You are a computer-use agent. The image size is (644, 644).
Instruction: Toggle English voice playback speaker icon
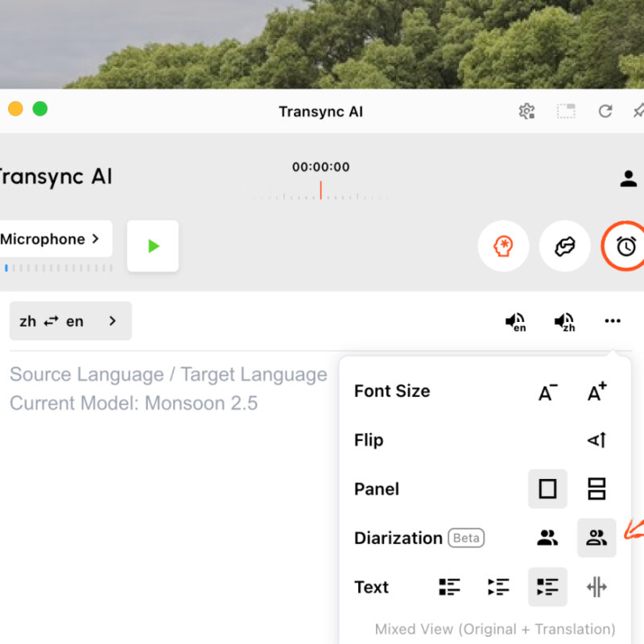coord(515,322)
